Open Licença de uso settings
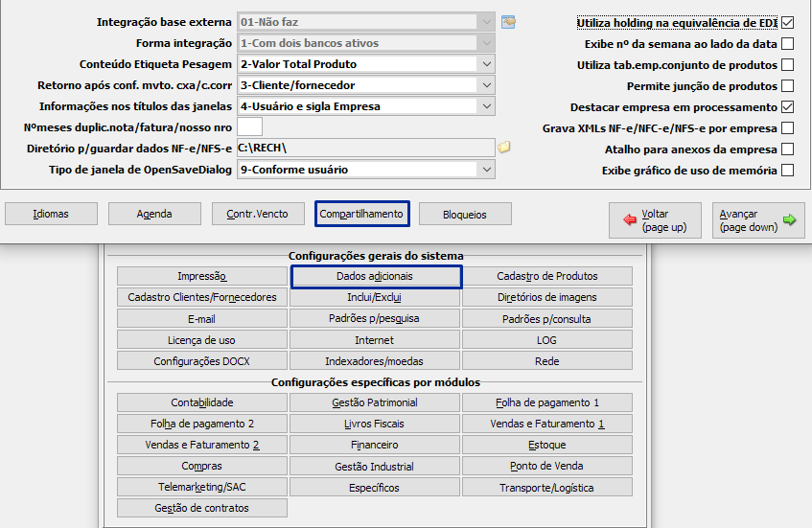812x528 pixels. (202, 340)
